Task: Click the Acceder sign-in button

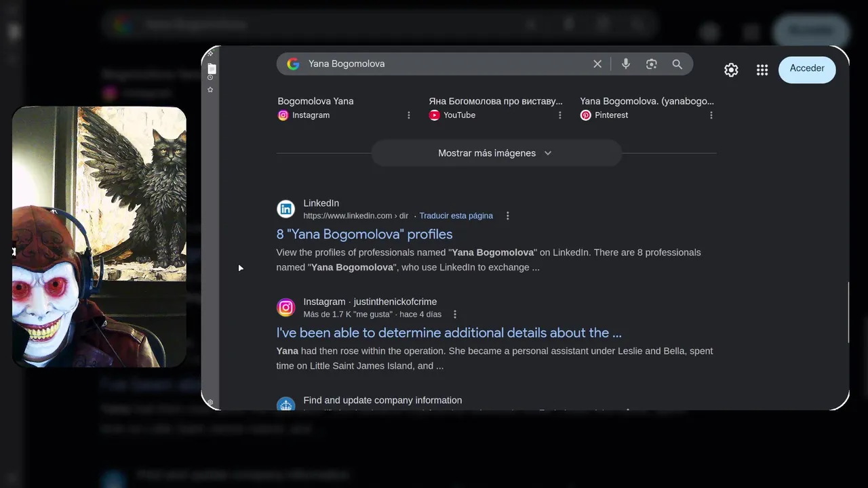Action: [807, 68]
